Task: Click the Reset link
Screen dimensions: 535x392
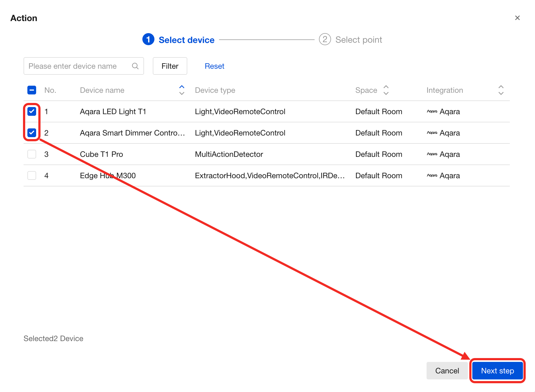Action: (x=214, y=66)
